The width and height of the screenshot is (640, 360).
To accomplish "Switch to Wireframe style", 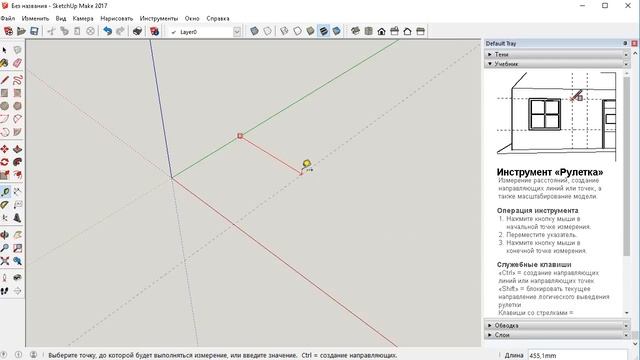I will tap(284, 31).
